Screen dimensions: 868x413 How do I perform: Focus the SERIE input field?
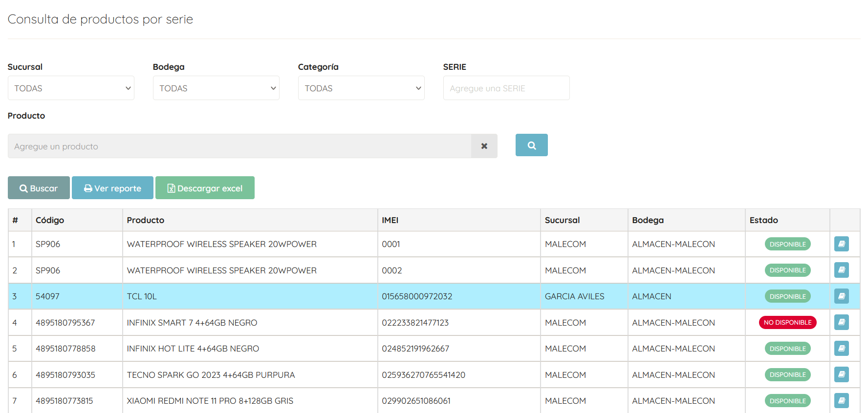(x=506, y=88)
